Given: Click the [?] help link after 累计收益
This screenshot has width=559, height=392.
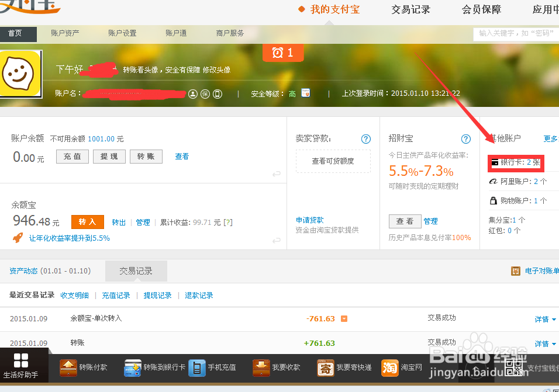Looking at the screenshot, I should pyautogui.click(x=228, y=223).
